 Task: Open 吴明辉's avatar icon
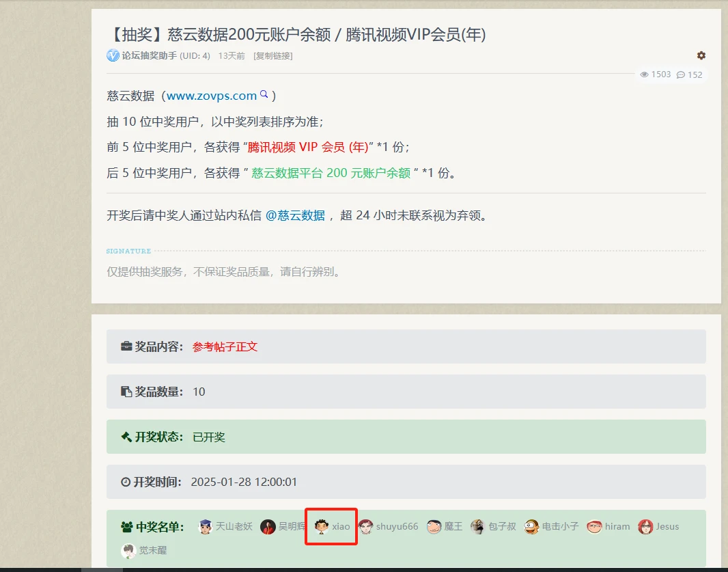coord(268,527)
